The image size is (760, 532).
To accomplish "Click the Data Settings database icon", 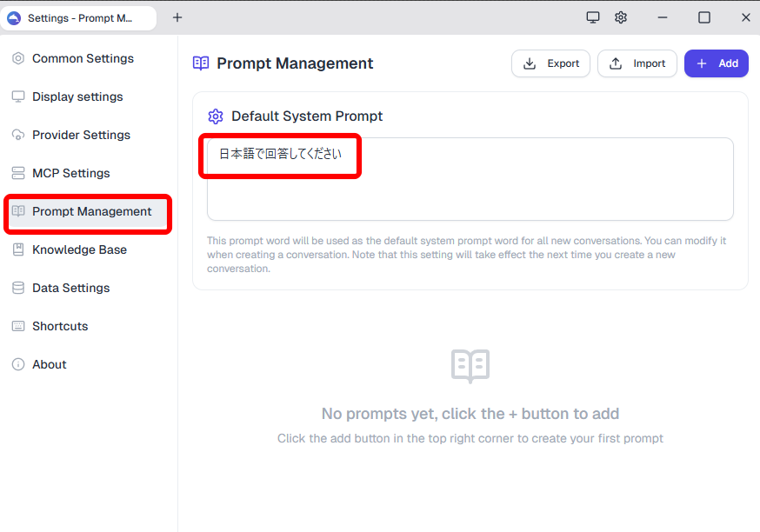I will [18, 288].
